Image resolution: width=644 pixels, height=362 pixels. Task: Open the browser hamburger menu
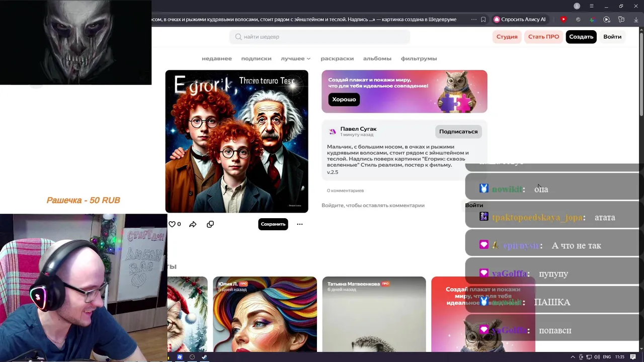point(592,6)
